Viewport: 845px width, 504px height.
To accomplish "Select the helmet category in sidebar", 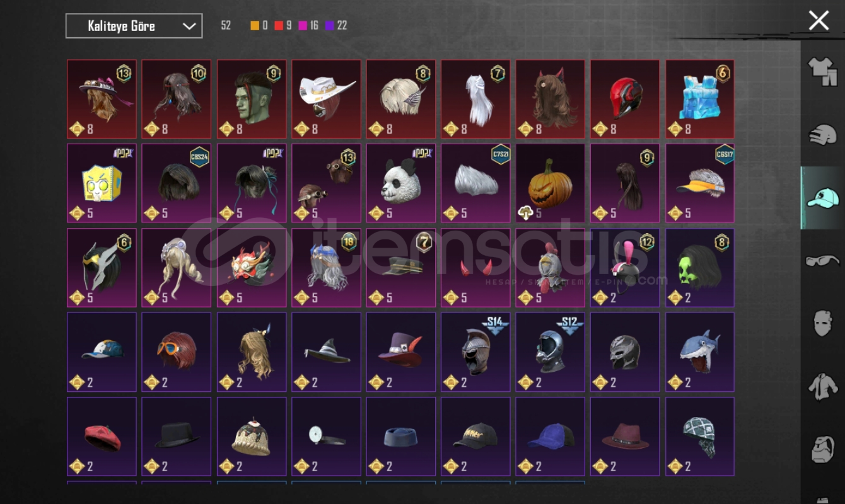I will (x=822, y=135).
